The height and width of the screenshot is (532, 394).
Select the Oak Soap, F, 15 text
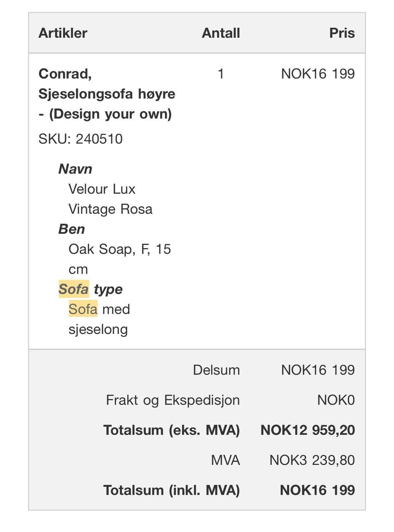tap(119, 249)
